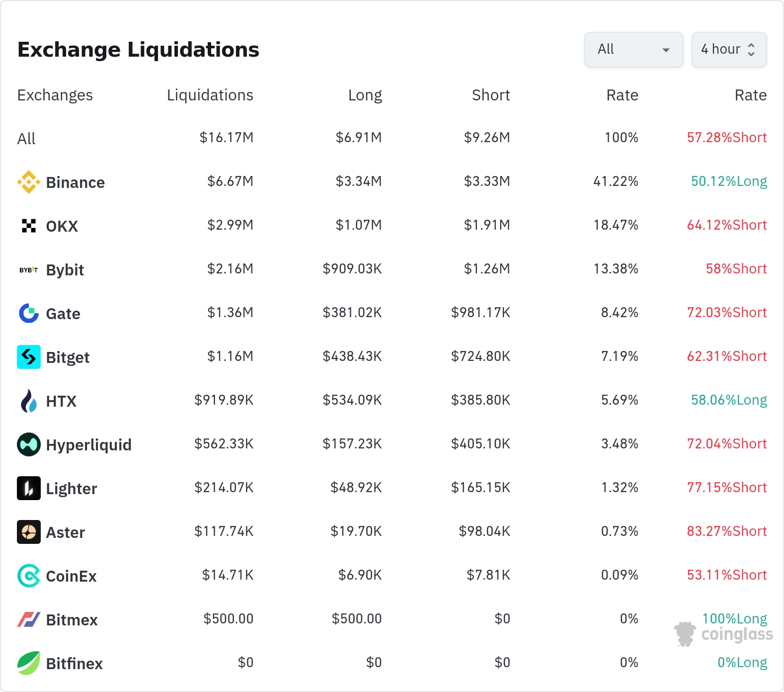Screen dimensions: 784x692
Task: Open the 4 hour timeframe selector
Action: click(728, 50)
